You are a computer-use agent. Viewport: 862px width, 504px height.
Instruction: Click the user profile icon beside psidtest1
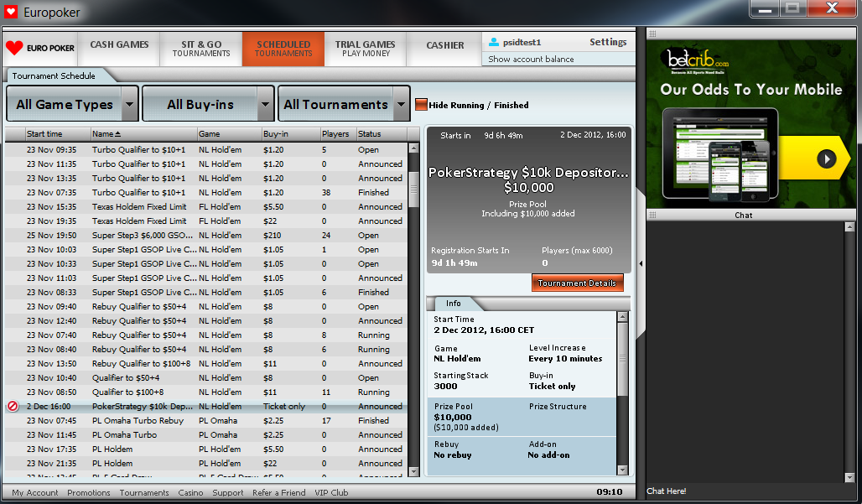coord(494,42)
